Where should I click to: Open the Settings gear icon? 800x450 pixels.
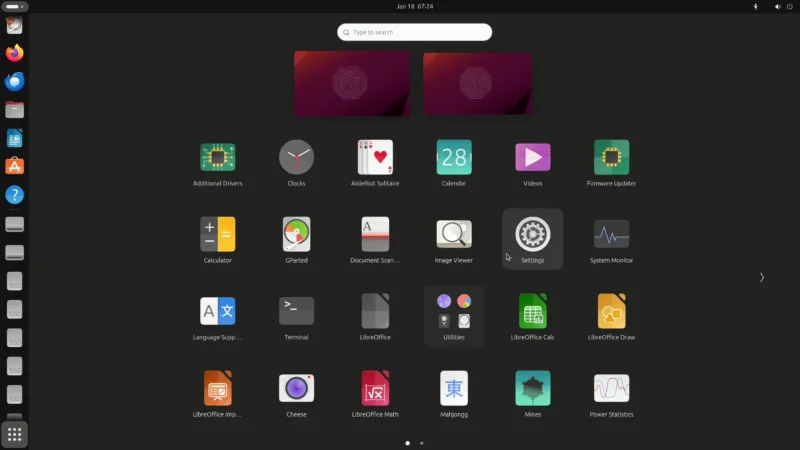coord(532,235)
